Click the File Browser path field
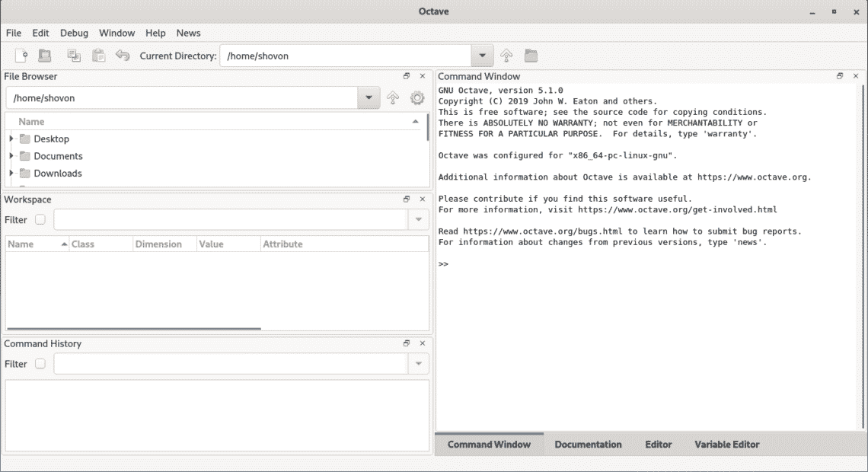The image size is (868, 472). (181, 98)
